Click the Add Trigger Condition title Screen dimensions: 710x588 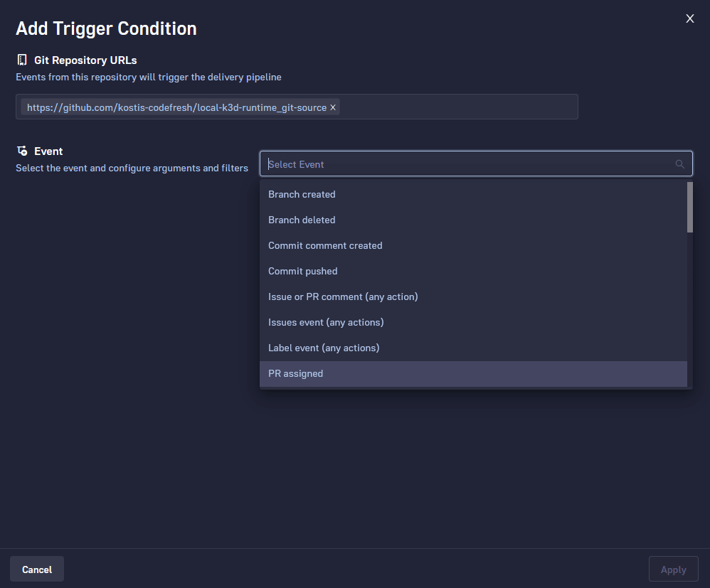[105, 29]
